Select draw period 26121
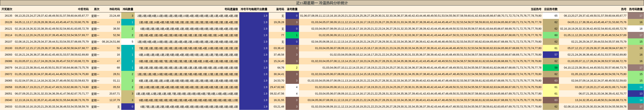 (8, 29)
